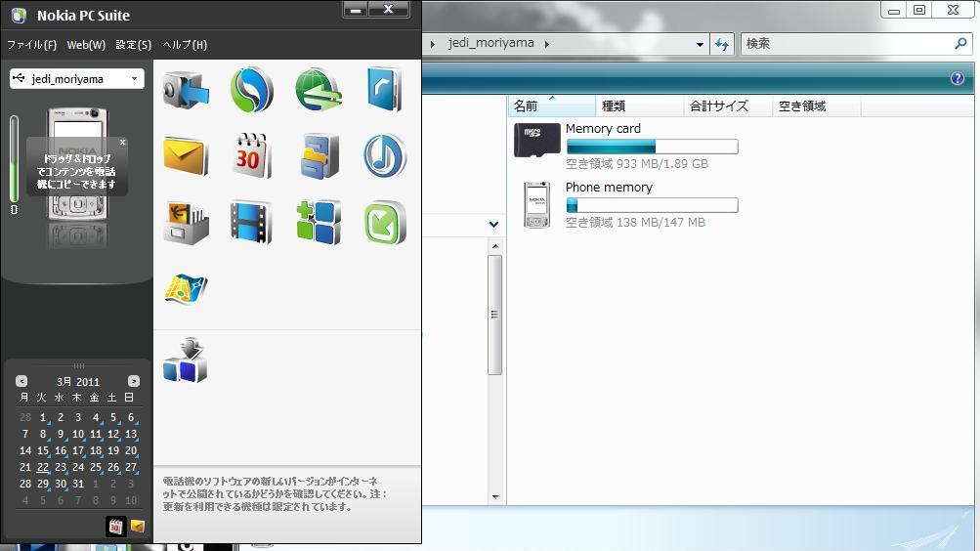Select March 22 in the calendar
Image resolution: width=980 pixels, height=551 pixels.
tap(42, 467)
